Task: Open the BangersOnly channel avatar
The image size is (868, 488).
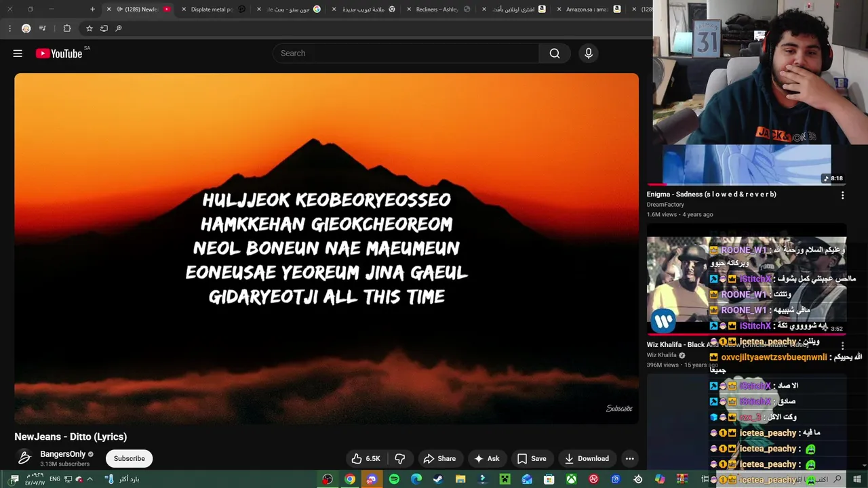Action: pos(24,458)
